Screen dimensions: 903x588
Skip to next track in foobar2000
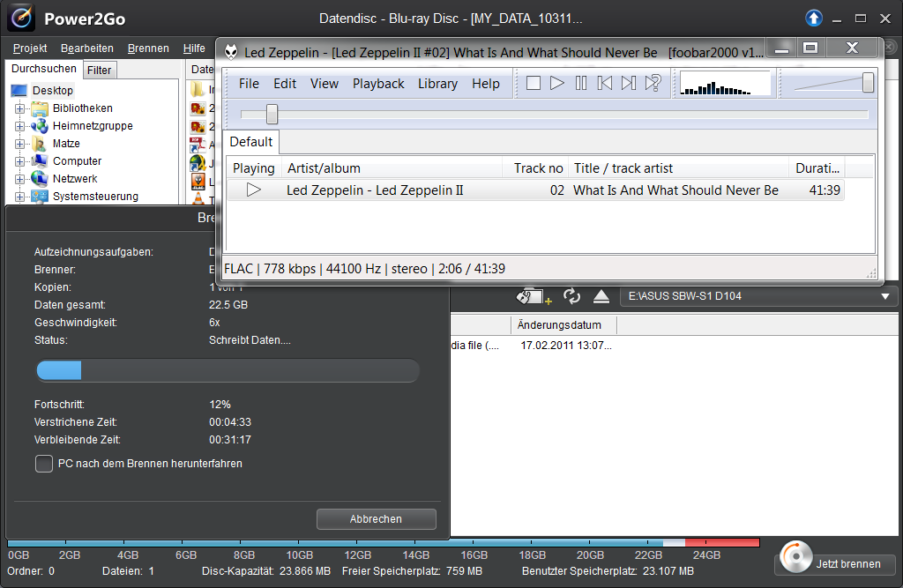coord(628,84)
